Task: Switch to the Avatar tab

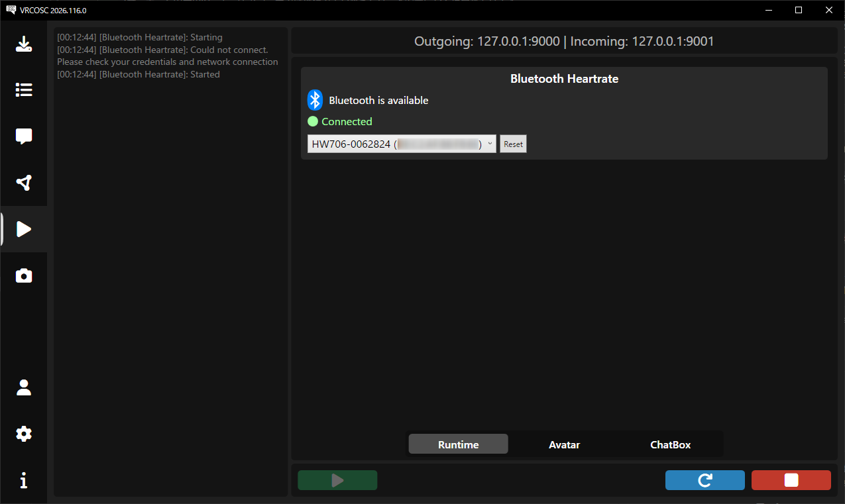Action: tap(564, 444)
